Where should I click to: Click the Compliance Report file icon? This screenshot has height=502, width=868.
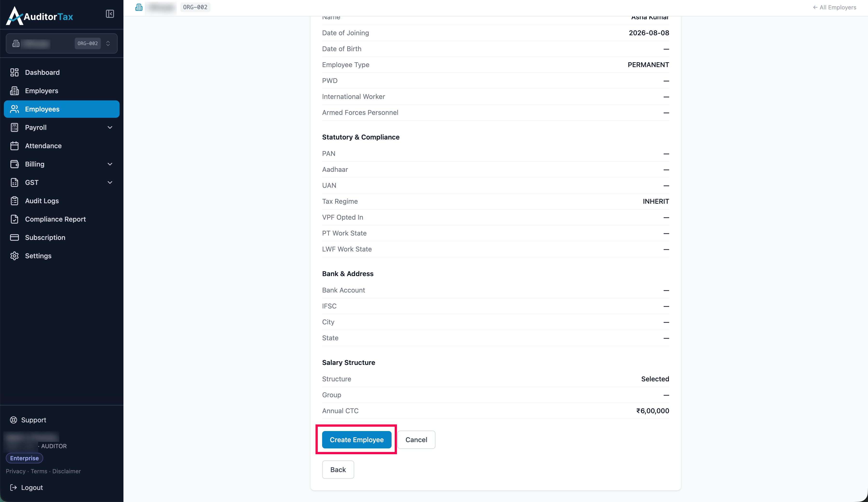(x=14, y=219)
